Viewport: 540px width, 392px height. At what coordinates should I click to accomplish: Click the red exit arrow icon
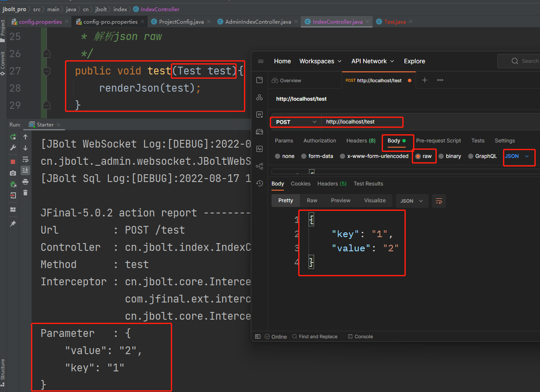click(13, 195)
